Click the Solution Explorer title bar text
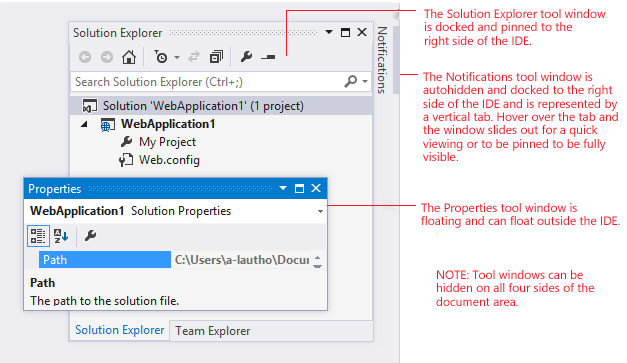This screenshot has width=627, height=363. pyautogui.click(x=118, y=33)
